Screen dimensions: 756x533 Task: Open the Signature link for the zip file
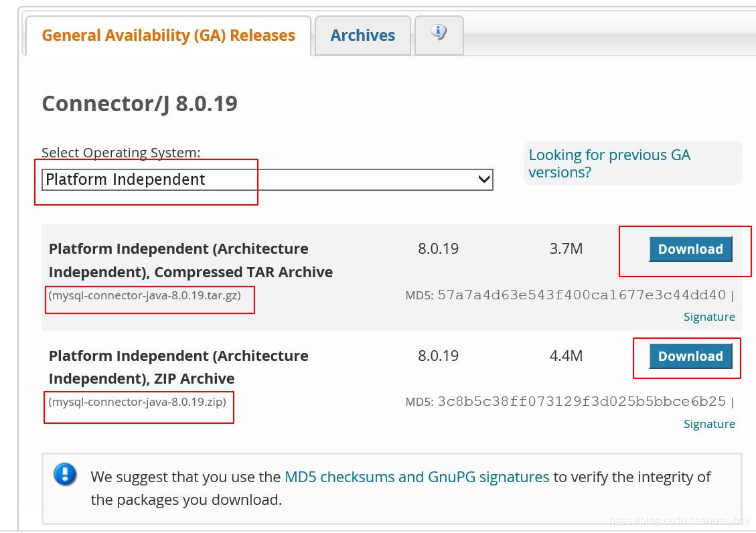coord(709,424)
